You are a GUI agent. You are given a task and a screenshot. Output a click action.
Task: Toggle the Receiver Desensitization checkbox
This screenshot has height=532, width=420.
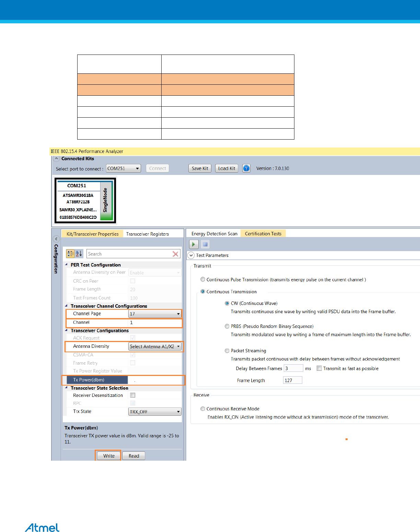(133, 395)
